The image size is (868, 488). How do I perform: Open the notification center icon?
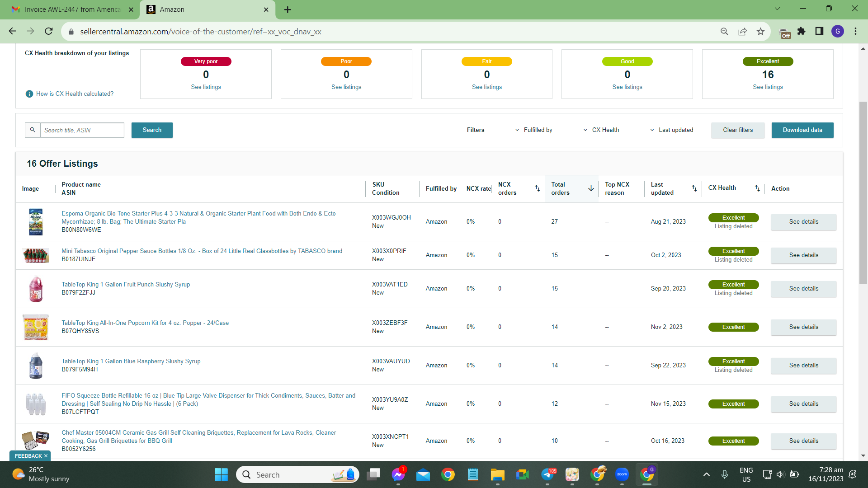point(853,474)
